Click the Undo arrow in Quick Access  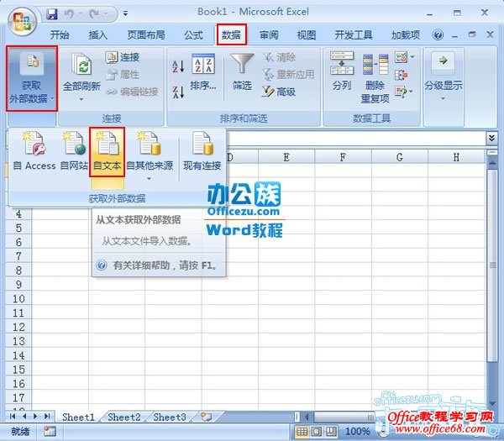(x=69, y=13)
